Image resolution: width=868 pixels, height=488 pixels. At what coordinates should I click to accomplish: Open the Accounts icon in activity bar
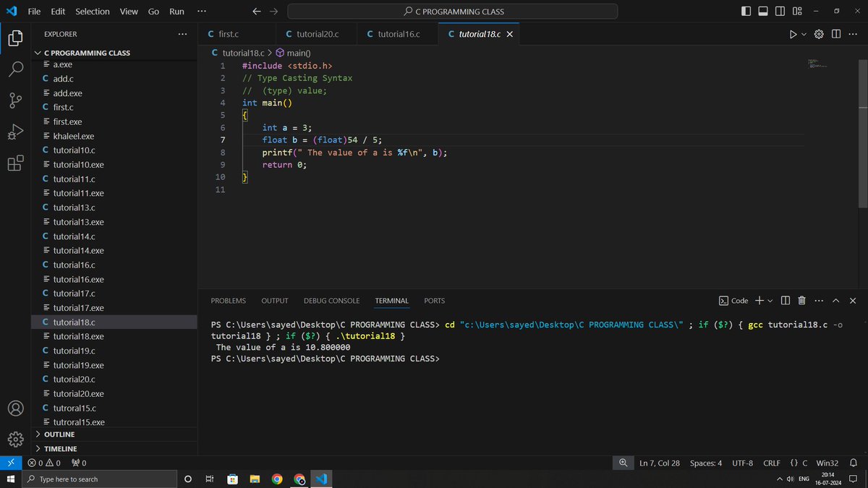pos(15,408)
